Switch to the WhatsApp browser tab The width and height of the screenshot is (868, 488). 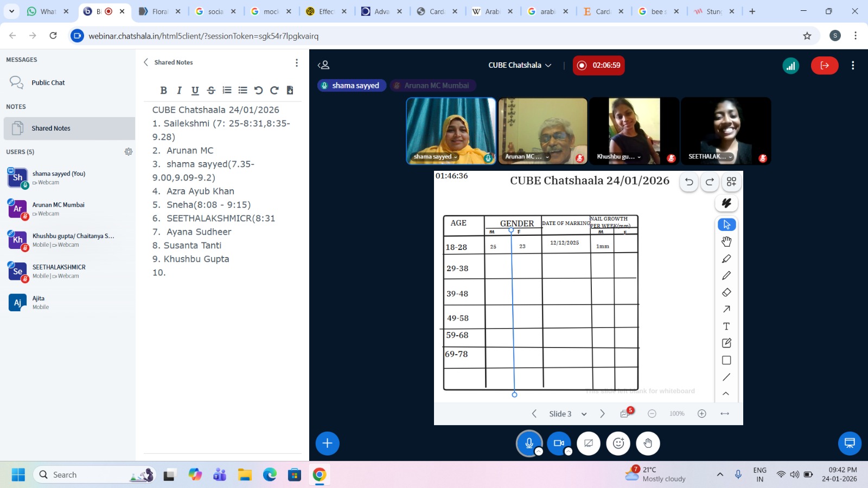click(48, 11)
